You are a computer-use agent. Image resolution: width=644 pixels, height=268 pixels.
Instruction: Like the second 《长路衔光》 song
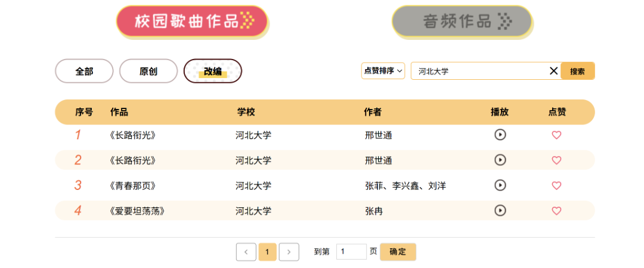pyautogui.click(x=556, y=160)
